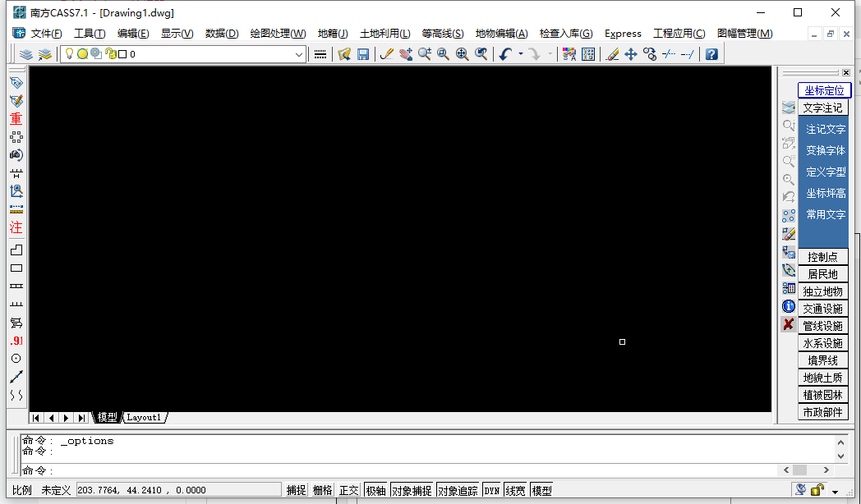Select the Move tool icon

click(632, 53)
